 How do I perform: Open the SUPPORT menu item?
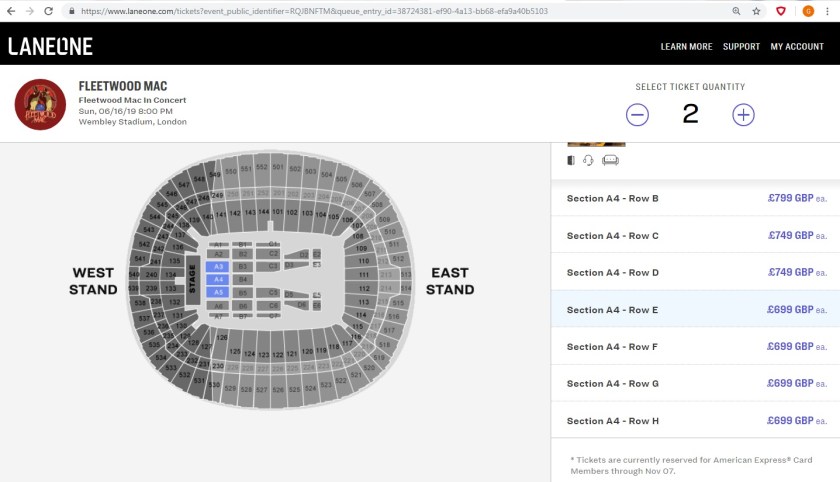741,46
